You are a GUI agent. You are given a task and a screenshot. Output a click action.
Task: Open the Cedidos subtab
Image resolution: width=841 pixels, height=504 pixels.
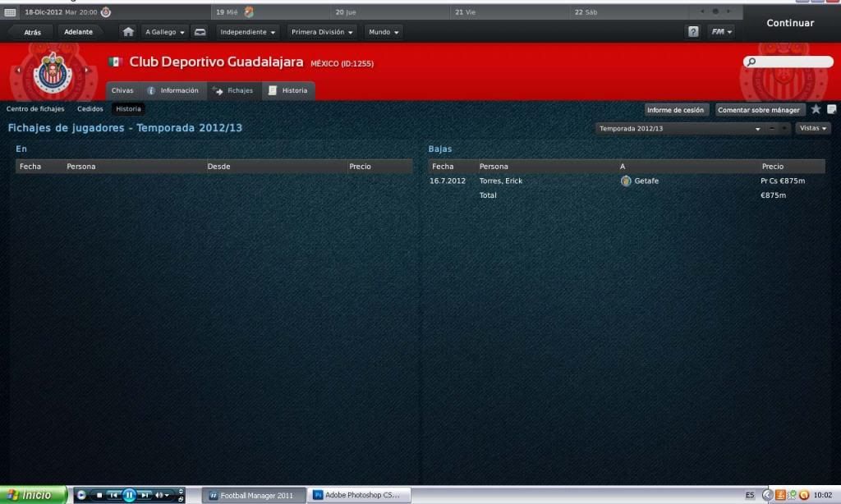90,109
